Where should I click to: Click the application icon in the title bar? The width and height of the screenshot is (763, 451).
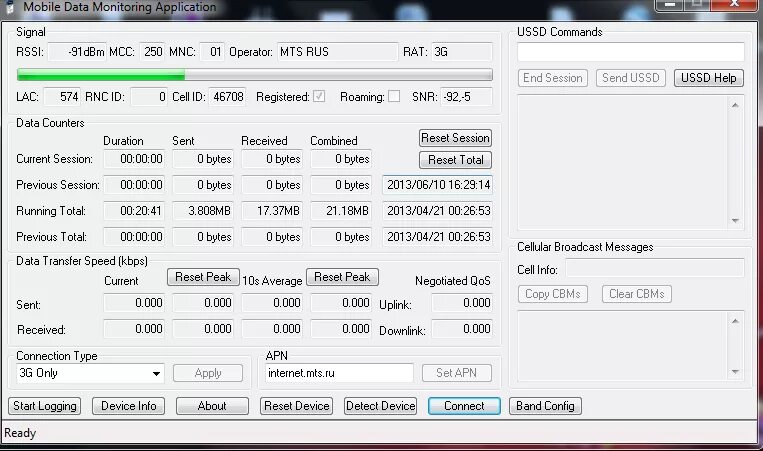pos(9,7)
